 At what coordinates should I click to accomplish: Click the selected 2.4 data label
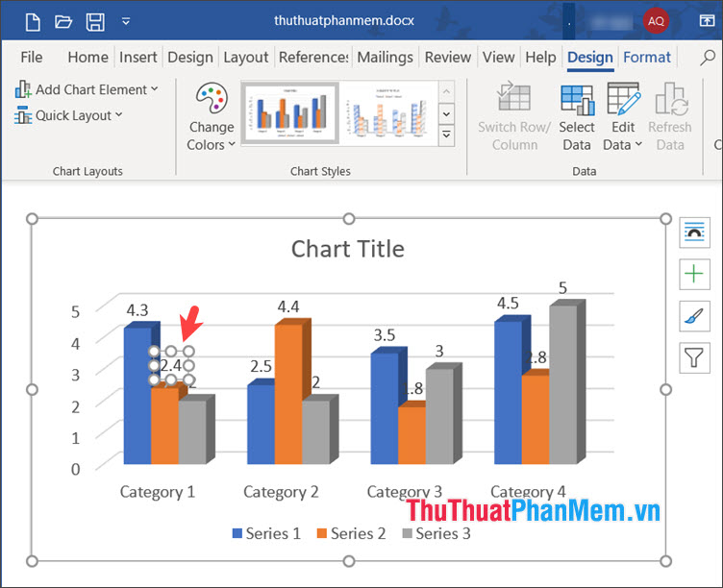pyautogui.click(x=171, y=366)
